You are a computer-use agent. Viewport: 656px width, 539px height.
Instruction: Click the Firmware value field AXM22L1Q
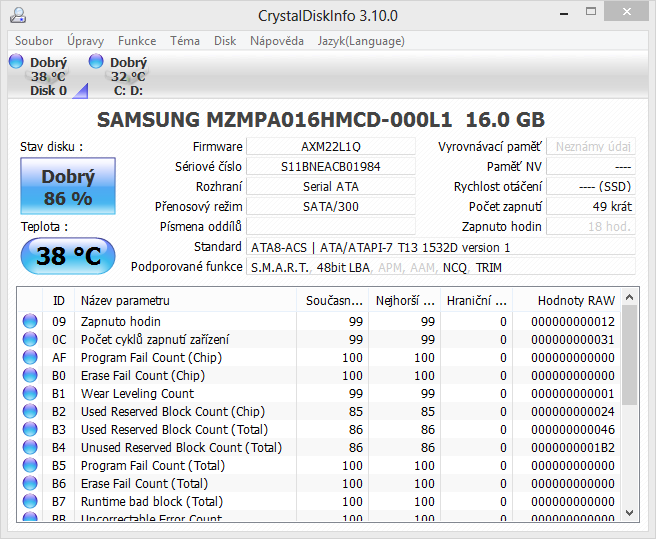[x=331, y=147]
